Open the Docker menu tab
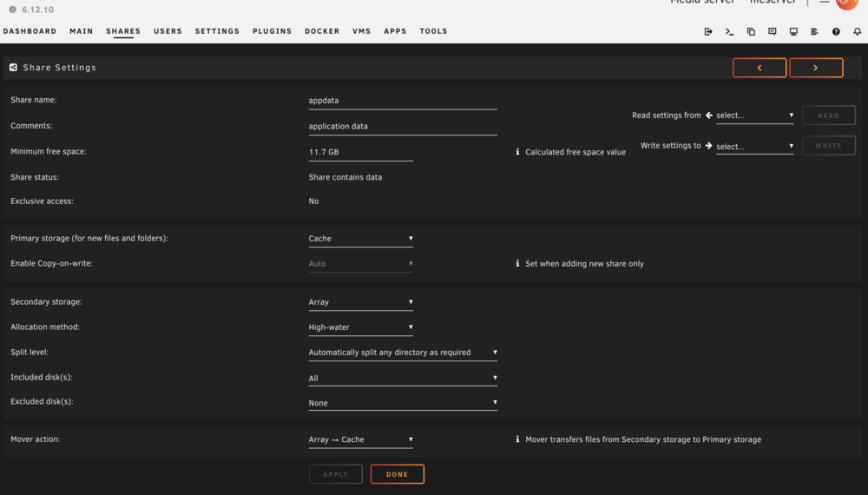Viewport: 868px width, 495px height. 322,31
